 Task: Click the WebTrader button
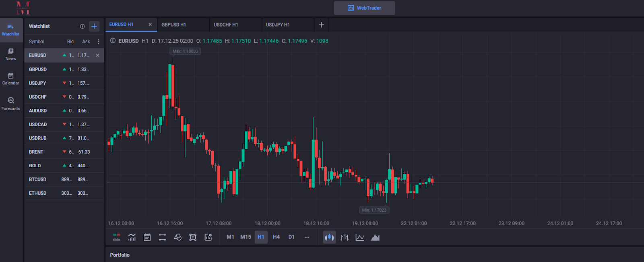[364, 8]
